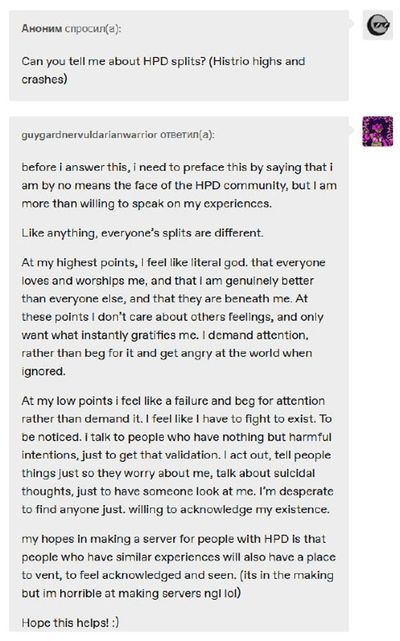The width and height of the screenshot is (400, 641).
Task: Click the paragraph beginning "At my highest points"
Action: click(173, 317)
